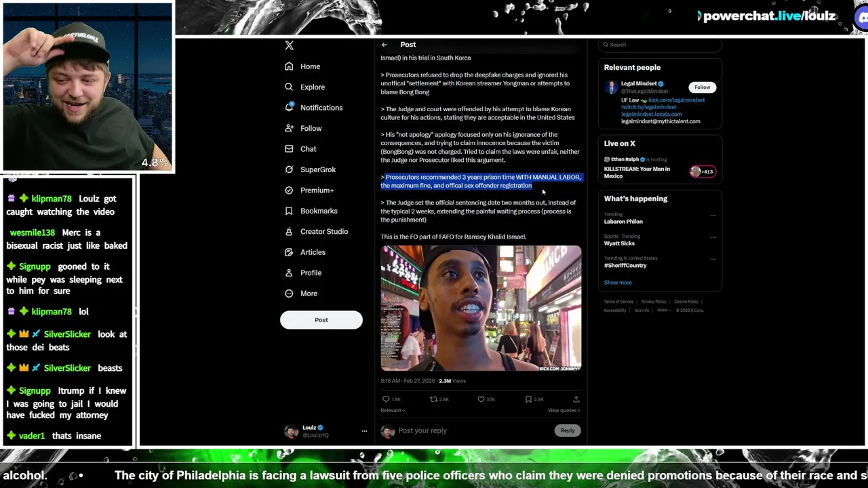Select the Articles menu label

tap(313, 252)
